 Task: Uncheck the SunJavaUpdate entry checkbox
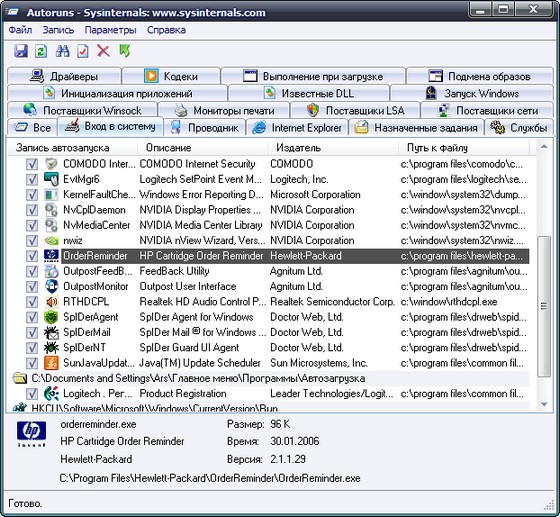pos(32,363)
